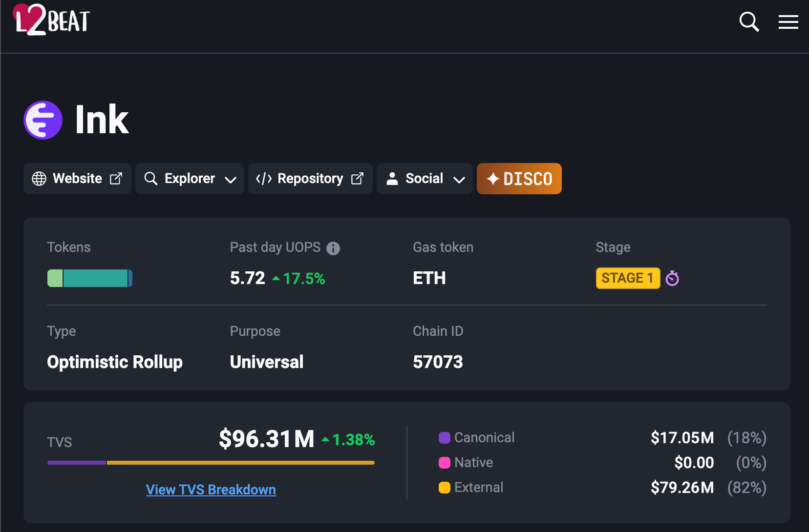Open the search icon in the top bar
This screenshot has width=809, height=532.
point(749,22)
